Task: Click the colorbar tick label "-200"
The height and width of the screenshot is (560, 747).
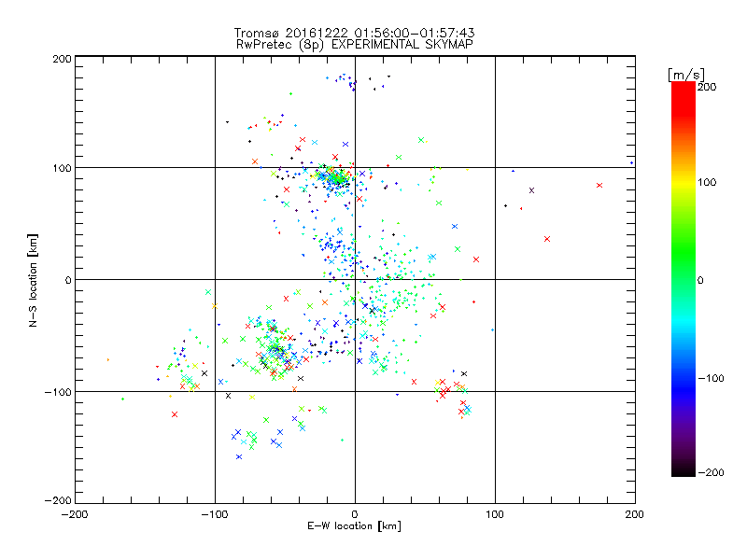Action: click(x=711, y=472)
